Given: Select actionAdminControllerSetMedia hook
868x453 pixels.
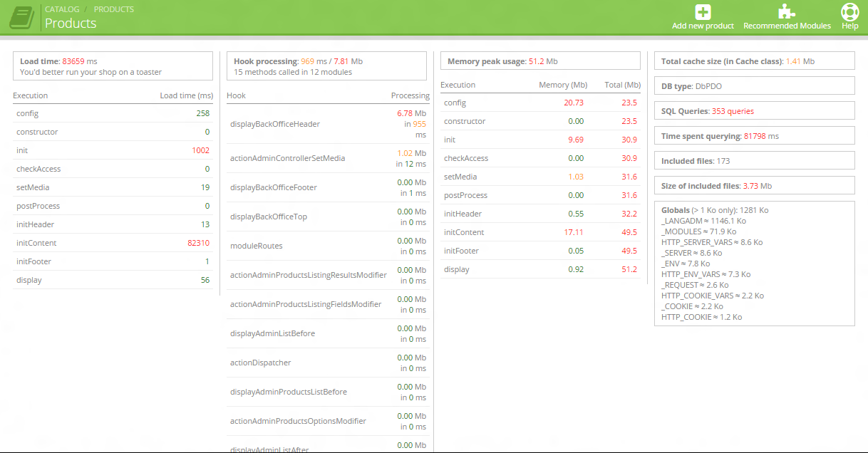Looking at the screenshot, I should 287,158.
